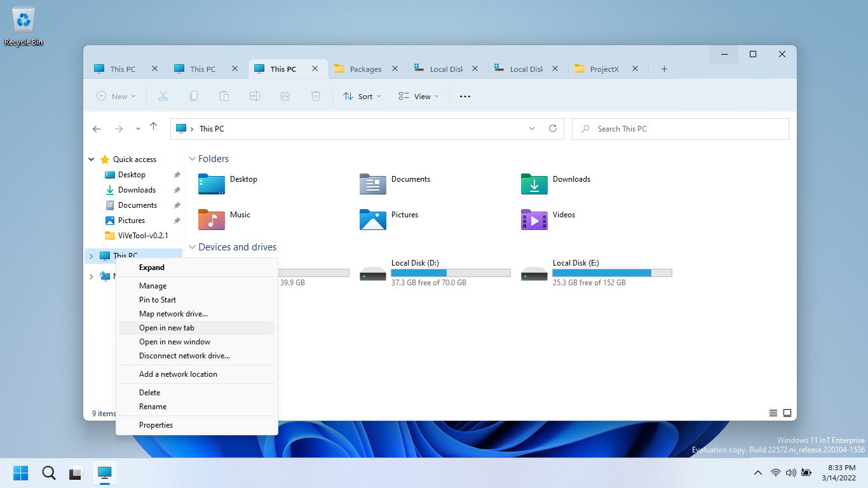Switch to details view icon in status bar

point(773,413)
